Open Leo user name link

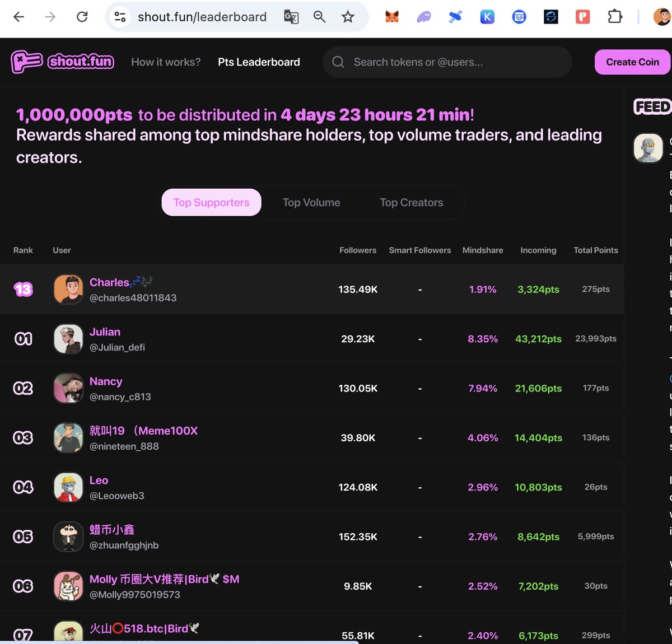[x=99, y=480]
